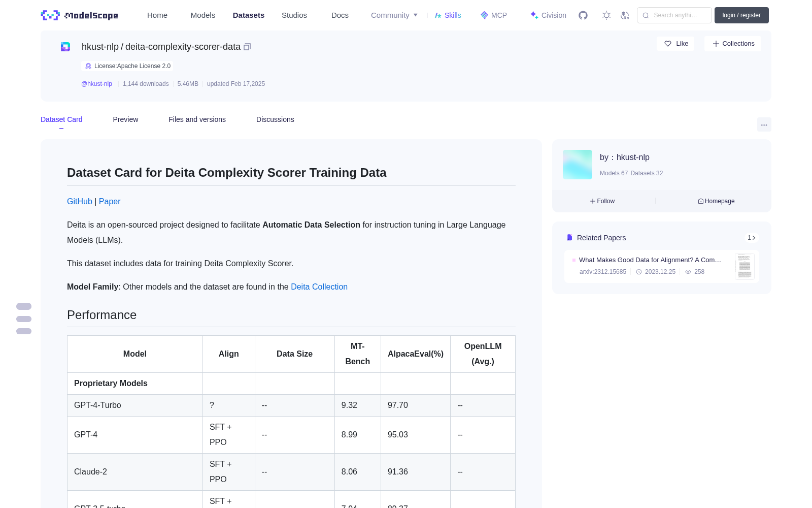Open the 'What Makes Good Data' paper title

[x=650, y=260]
